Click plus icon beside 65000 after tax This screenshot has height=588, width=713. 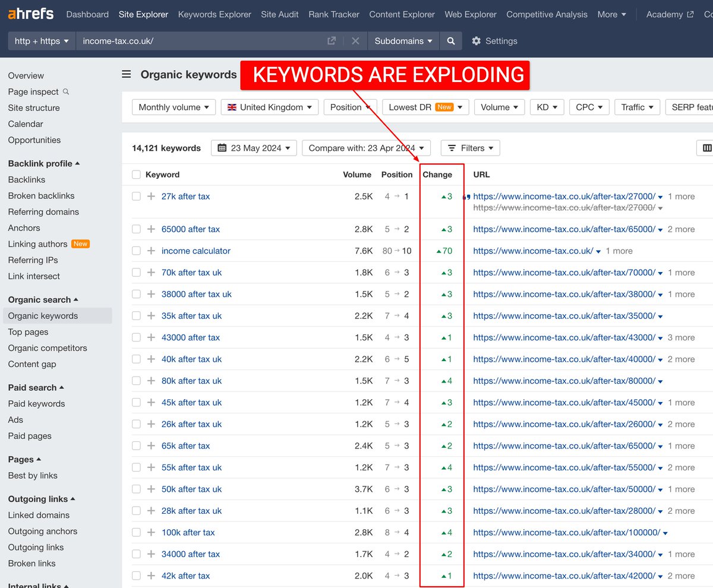(x=151, y=229)
